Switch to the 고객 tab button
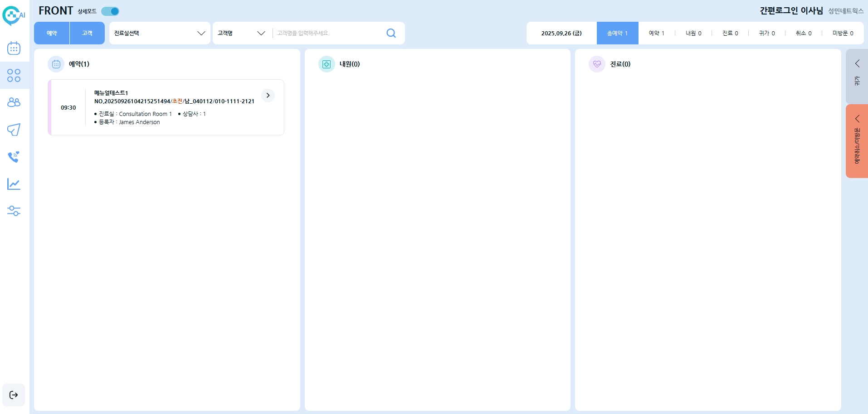Viewport: 868px width, 414px height. [87, 33]
